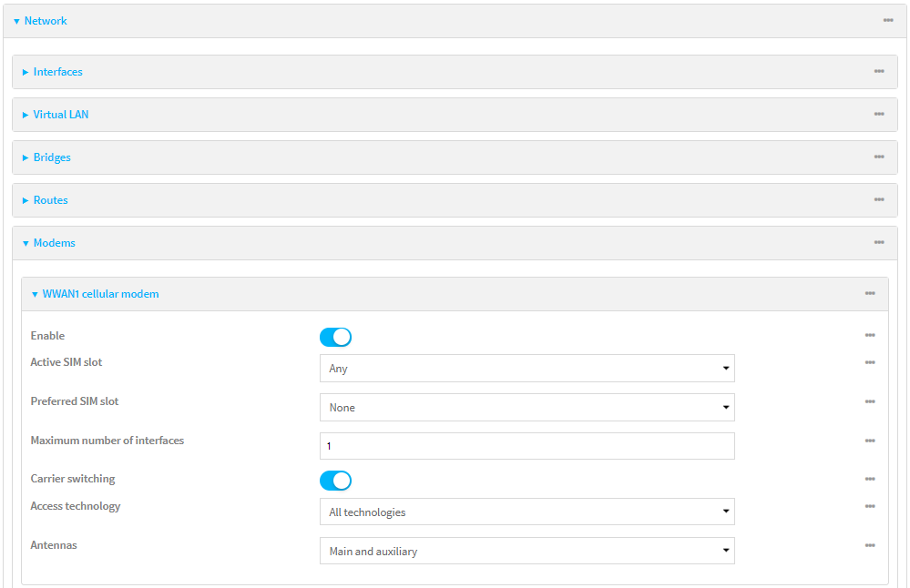Disable the WWAN1 modem Enable toggle

pyautogui.click(x=335, y=337)
